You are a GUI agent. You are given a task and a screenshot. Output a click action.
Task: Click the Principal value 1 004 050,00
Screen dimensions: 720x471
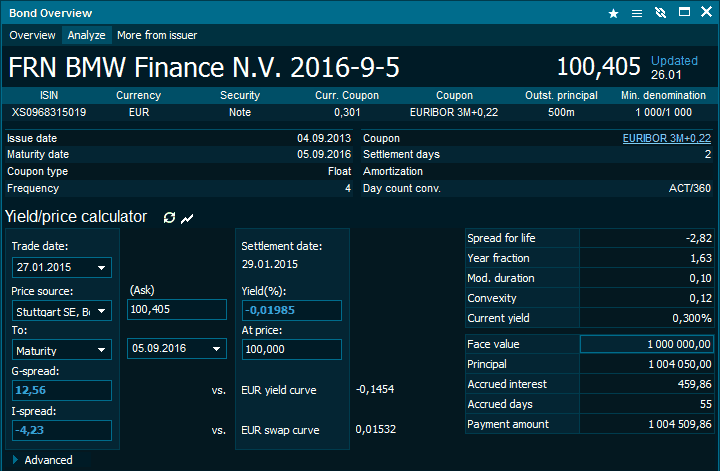[x=680, y=364]
